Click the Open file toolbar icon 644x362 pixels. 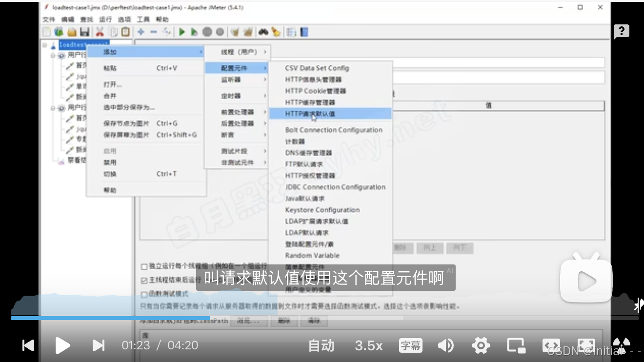(72, 32)
